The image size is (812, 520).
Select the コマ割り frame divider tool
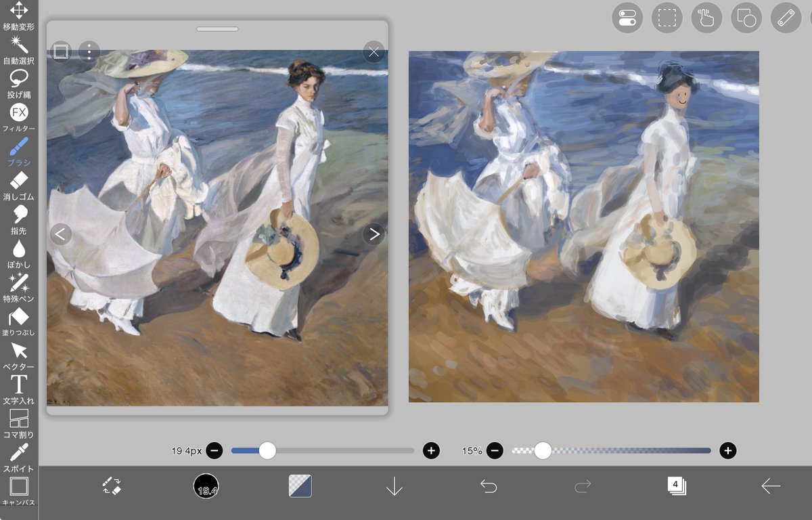click(18, 424)
